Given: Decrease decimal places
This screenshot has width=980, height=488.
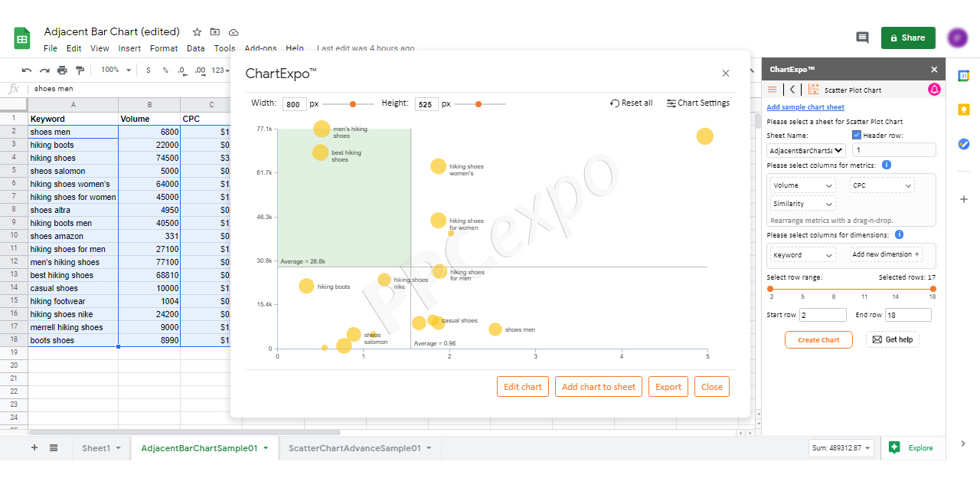Looking at the screenshot, I should pyautogui.click(x=182, y=70).
